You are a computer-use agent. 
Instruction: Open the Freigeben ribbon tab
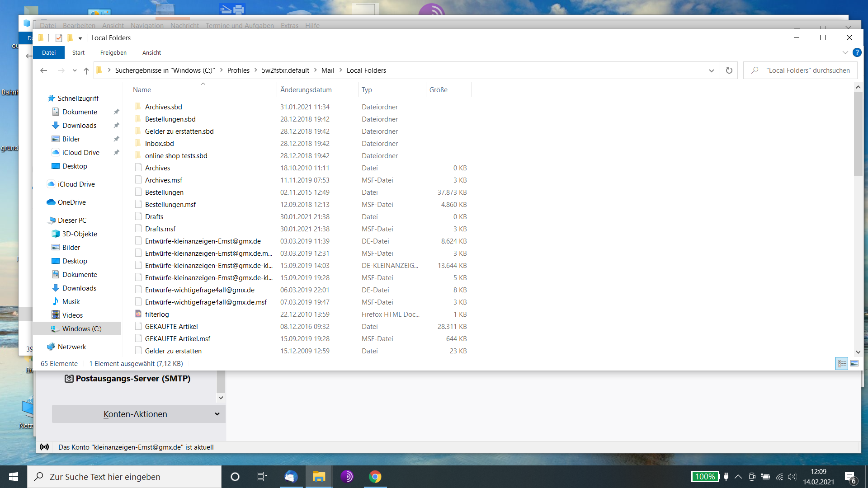point(113,52)
